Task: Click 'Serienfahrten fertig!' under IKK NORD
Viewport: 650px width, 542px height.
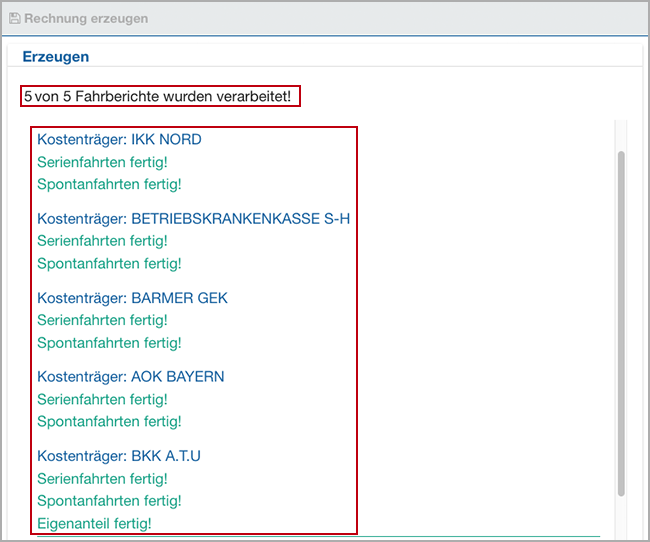Action: pyautogui.click(x=102, y=162)
